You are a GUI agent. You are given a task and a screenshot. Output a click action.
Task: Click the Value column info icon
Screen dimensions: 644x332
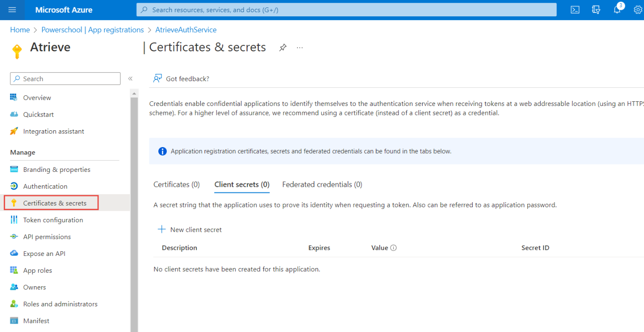tap(393, 248)
